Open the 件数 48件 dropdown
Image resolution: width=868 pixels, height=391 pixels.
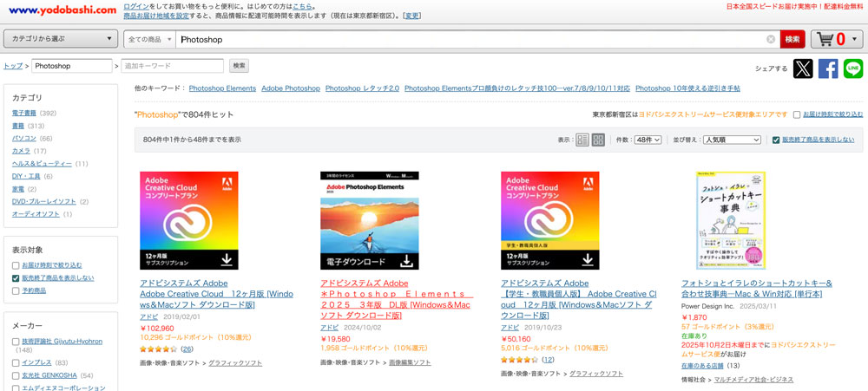point(648,140)
